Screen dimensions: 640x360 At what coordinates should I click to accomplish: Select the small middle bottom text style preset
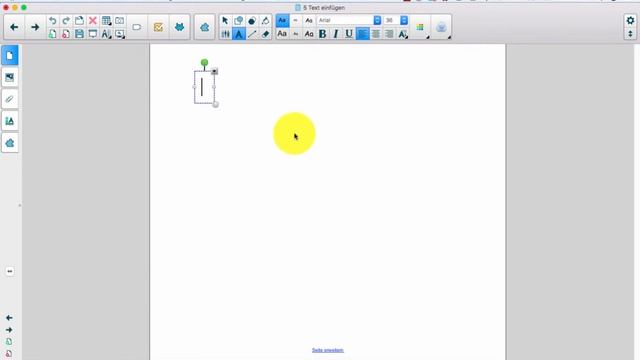tap(296, 34)
